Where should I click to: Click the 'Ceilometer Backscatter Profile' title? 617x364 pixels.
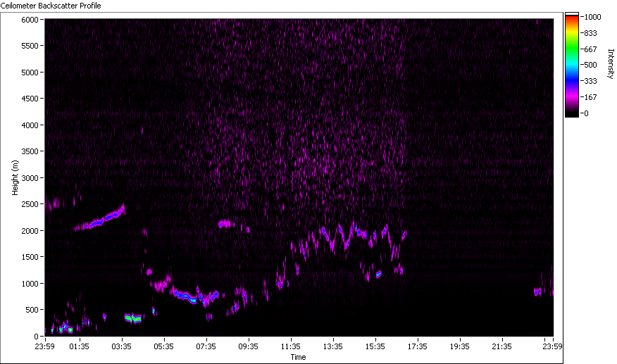pos(51,6)
